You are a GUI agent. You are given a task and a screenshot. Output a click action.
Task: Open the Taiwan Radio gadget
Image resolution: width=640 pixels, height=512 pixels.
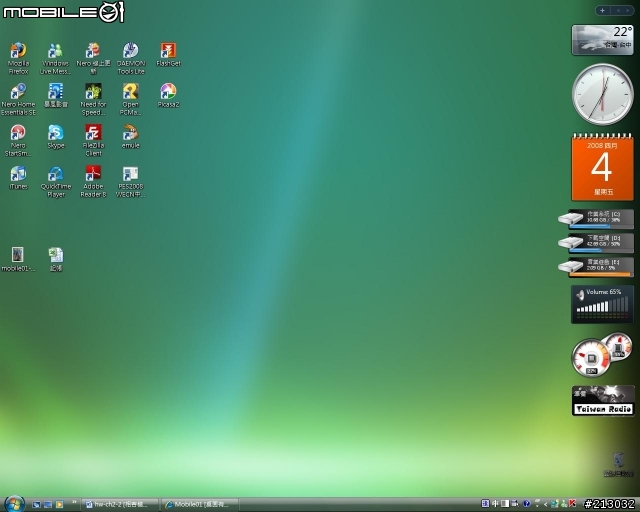coord(603,400)
